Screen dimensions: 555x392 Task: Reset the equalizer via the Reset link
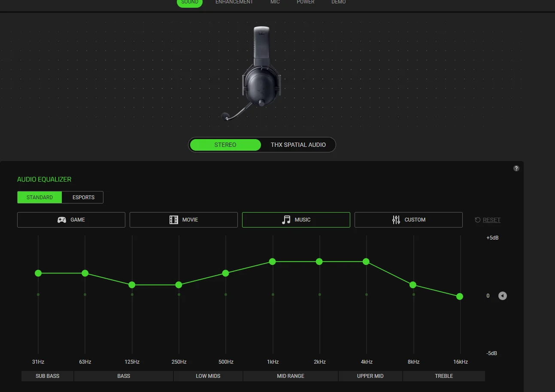click(491, 220)
